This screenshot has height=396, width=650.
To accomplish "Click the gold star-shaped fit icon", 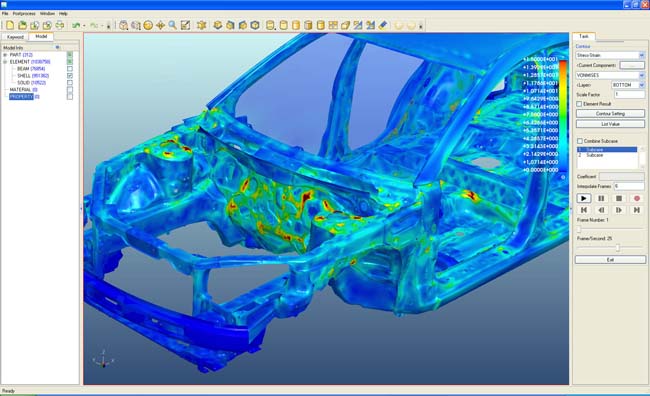I will [x=201, y=26].
